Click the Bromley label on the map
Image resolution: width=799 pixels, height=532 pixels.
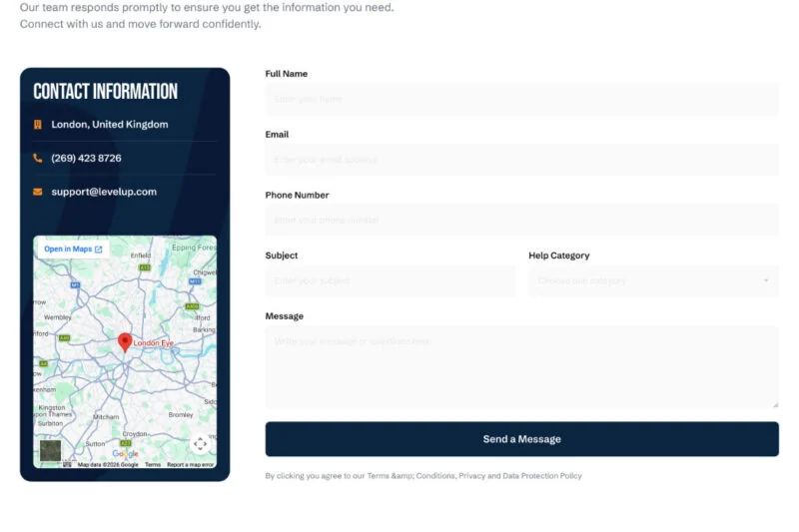[x=181, y=415]
